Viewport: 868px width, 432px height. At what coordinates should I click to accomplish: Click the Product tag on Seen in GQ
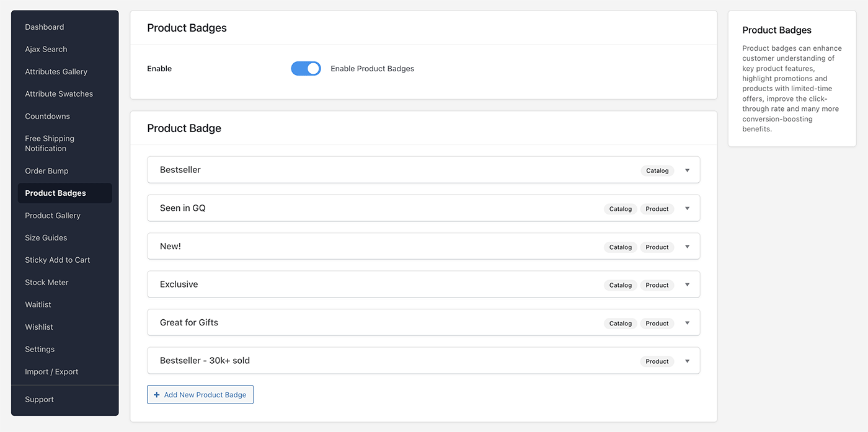coord(657,209)
